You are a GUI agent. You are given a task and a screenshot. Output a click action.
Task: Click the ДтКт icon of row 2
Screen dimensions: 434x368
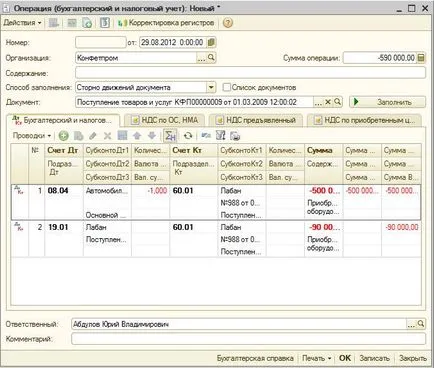pyautogui.click(x=19, y=227)
